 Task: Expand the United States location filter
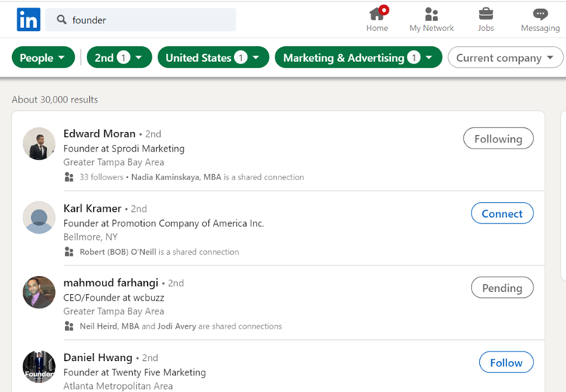214,57
